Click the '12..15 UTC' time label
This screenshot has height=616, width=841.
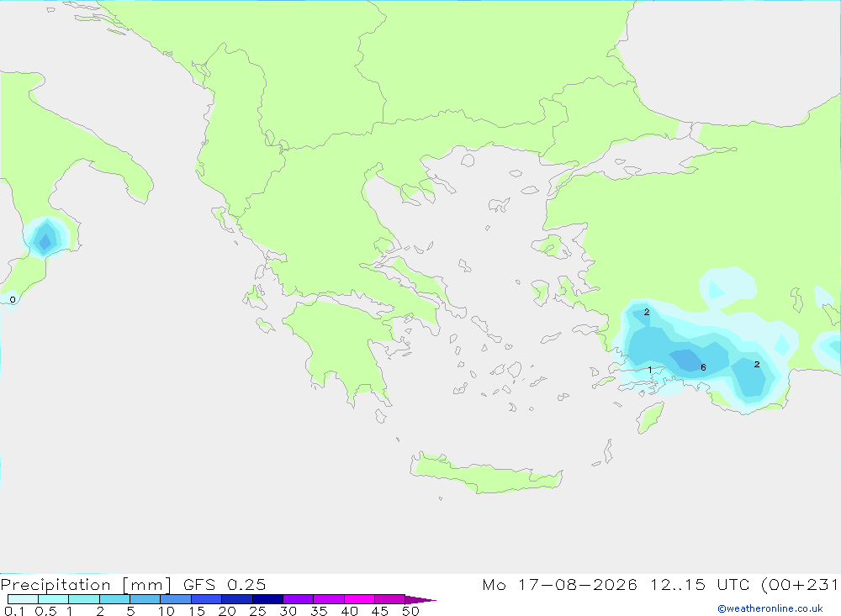pyautogui.click(x=700, y=584)
